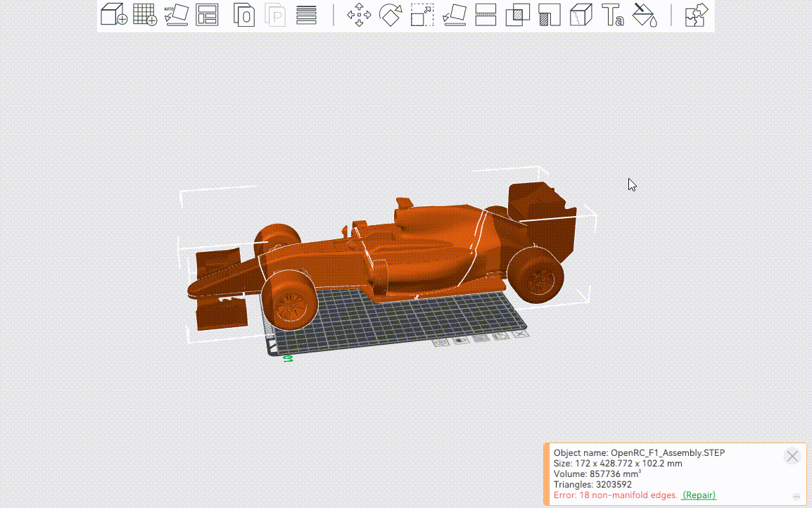The height and width of the screenshot is (508, 812).
Task: Select the Rotate tool
Action: click(391, 15)
